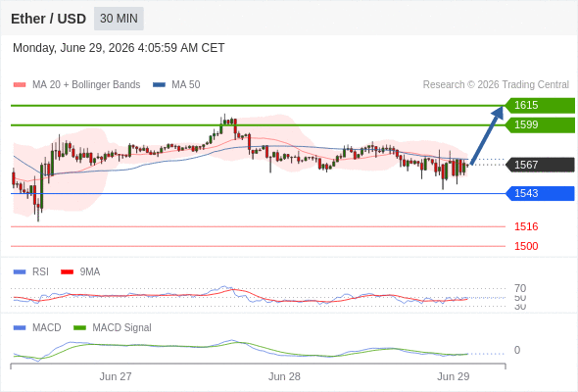Screen dimensions: 578x392
Task: Click the Jun 28 date axis label
Action: [x=284, y=376]
